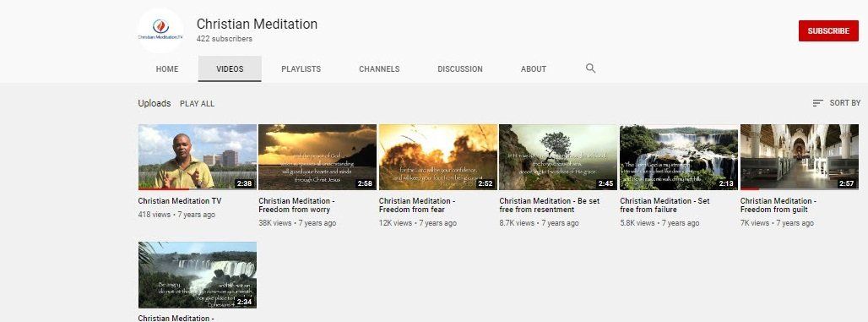This screenshot has width=868, height=322.
Task: Open the About tab
Action: click(x=534, y=69)
